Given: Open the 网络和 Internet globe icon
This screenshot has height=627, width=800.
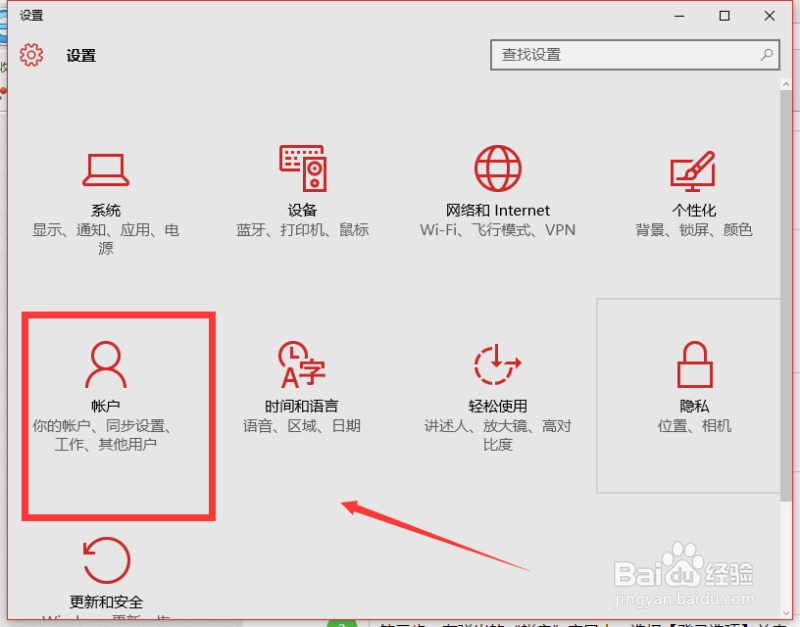Looking at the screenshot, I should 498,168.
